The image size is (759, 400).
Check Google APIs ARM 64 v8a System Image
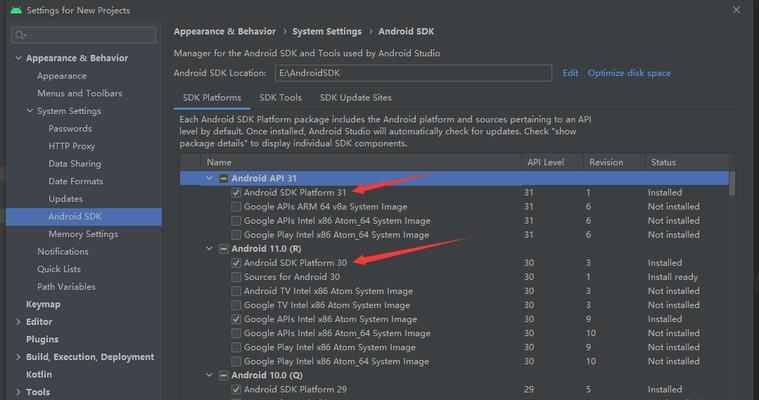tap(236, 207)
